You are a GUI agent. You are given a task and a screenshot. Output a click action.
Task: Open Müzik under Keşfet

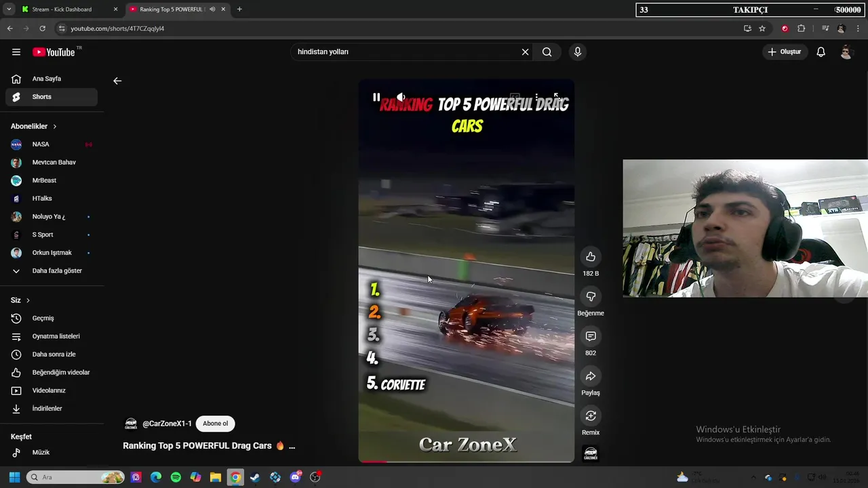pos(52,453)
